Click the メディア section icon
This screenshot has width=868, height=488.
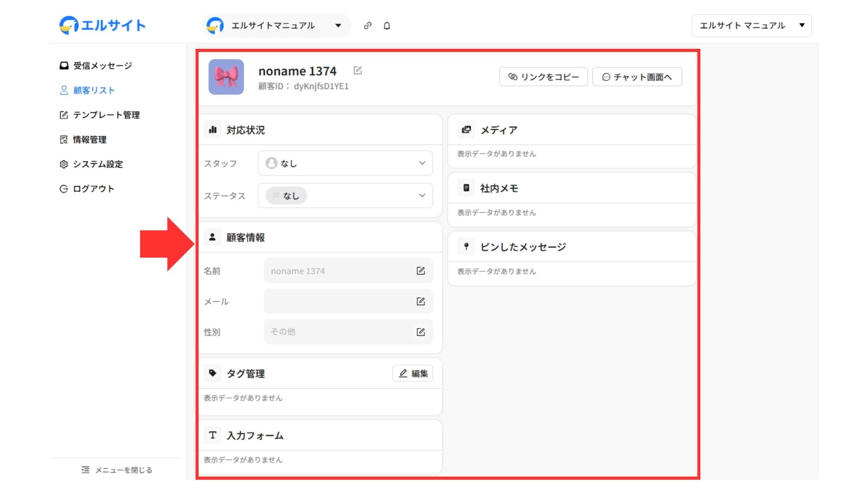466,130
